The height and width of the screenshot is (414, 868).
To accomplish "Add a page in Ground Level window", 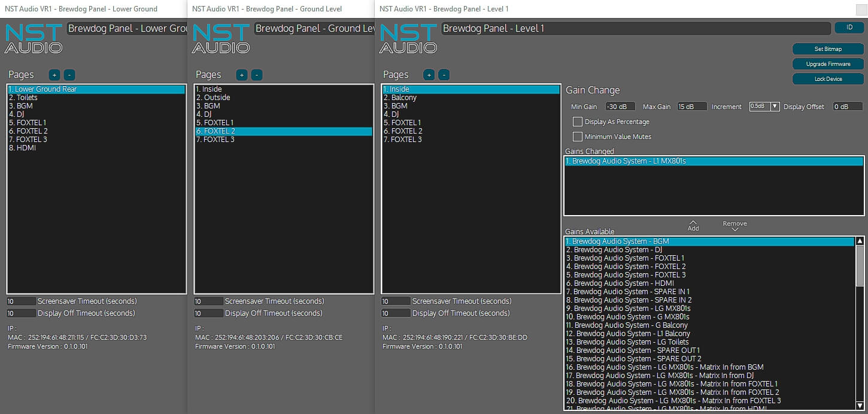I will click(242, 75).
